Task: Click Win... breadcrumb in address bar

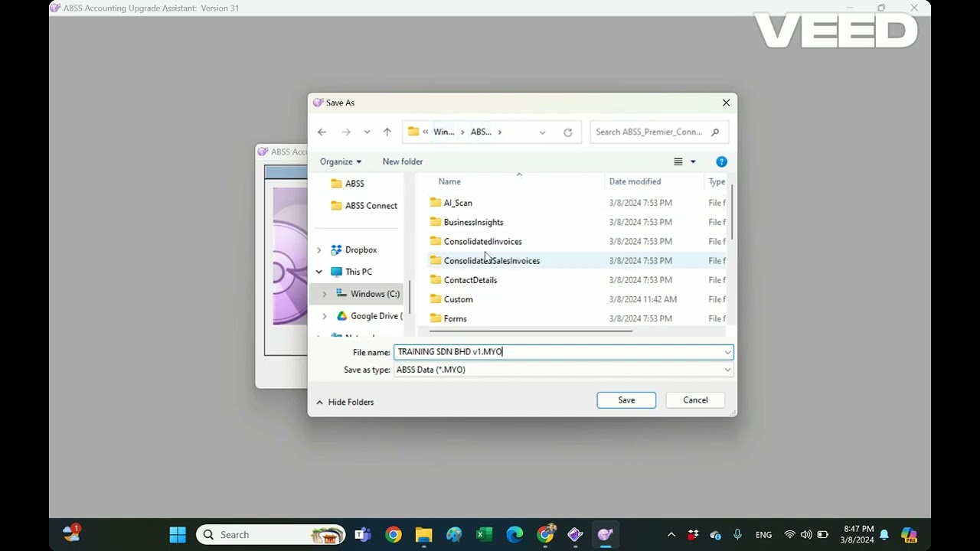Action: [444, 132]
